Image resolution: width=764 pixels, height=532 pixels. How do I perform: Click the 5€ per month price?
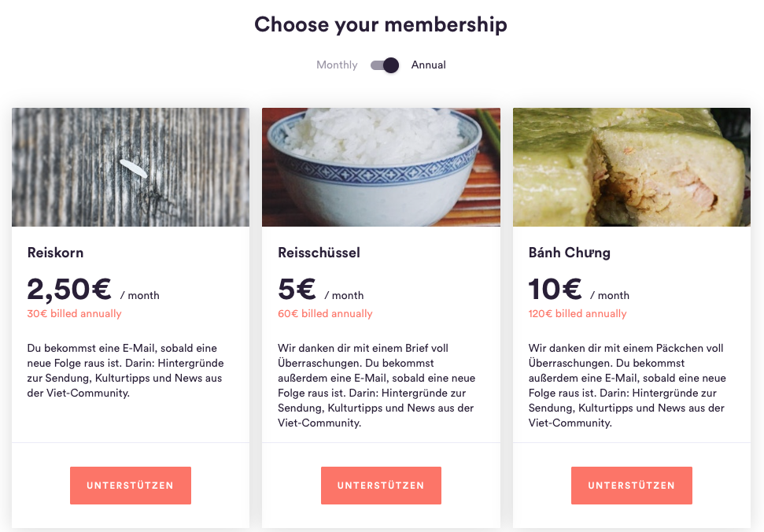[x=320, y=290]
